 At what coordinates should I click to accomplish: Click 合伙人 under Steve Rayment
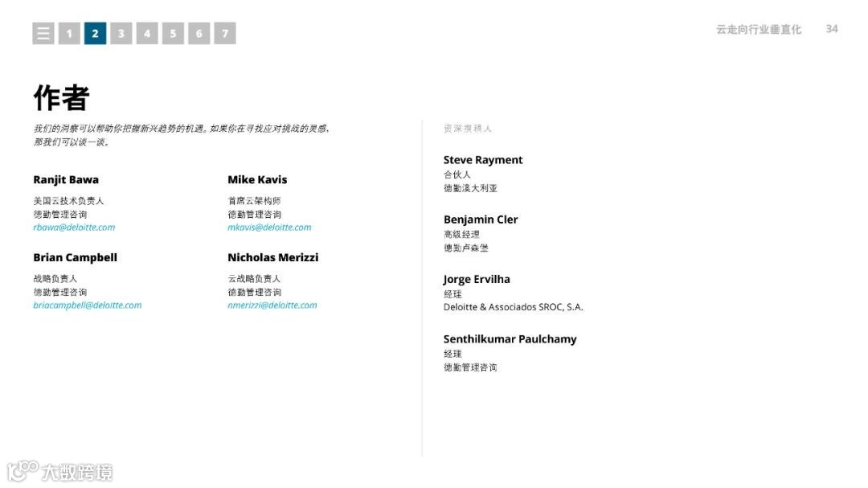457,174
